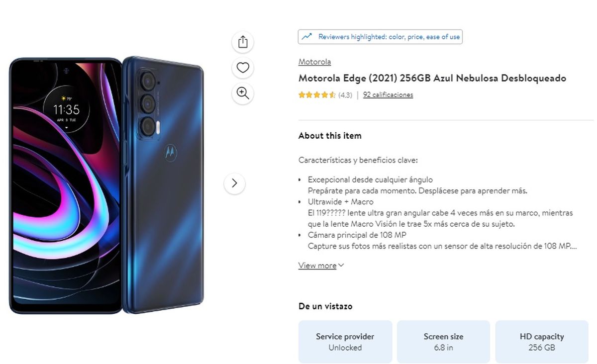Click the product title Motorola Edge (2021)
The image size is (597, 364).
[432, 79]
